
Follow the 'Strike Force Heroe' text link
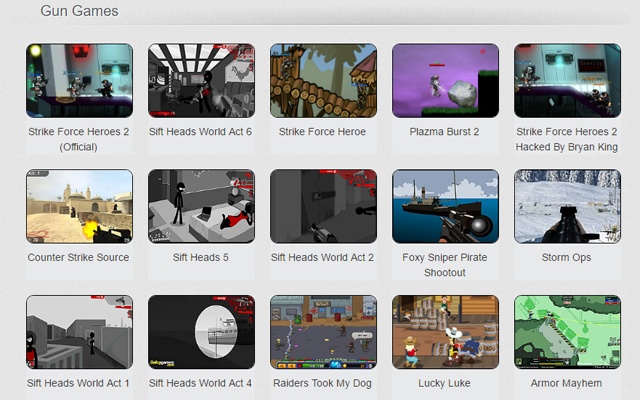[x=322, y=132]
